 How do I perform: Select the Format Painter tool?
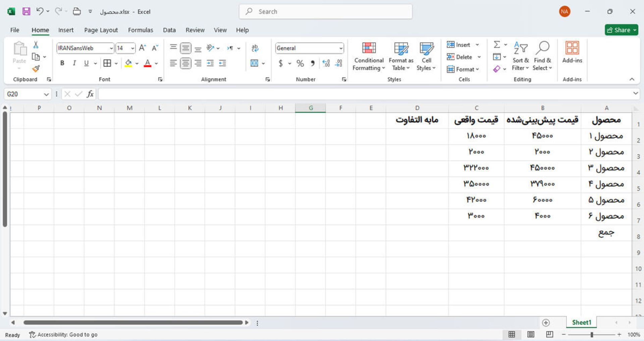pyautogui.click(x=36, y=68)
